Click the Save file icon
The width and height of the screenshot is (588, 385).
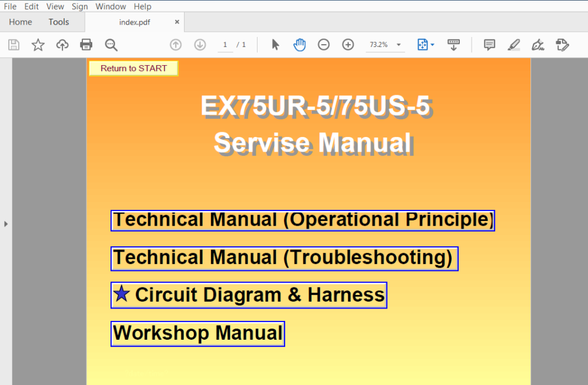[x=14, y=45]
